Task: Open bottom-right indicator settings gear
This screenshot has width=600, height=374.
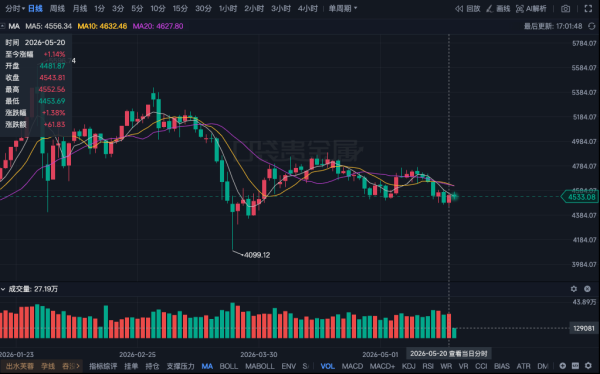Action: 589,366
